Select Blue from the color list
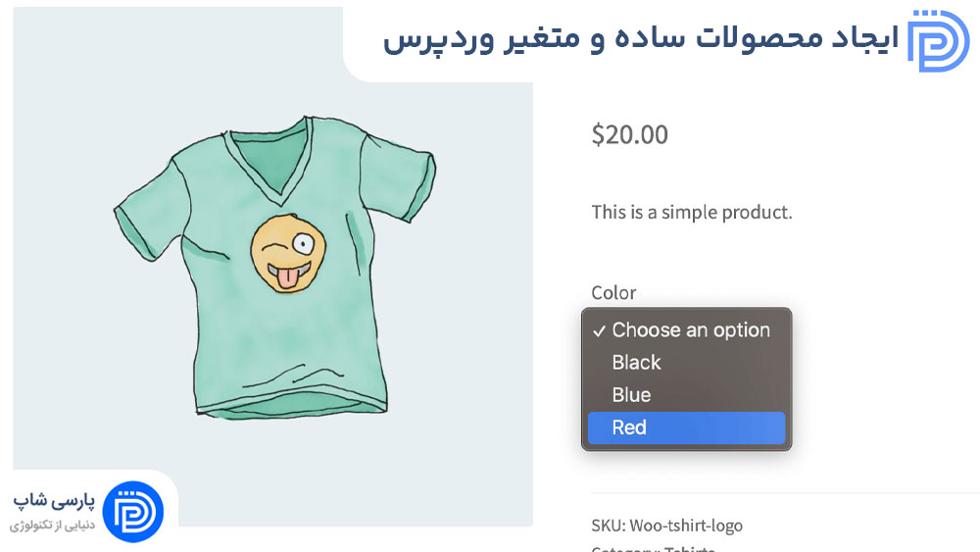This screenshot has height=552, width=980. [x=686, y=395]
